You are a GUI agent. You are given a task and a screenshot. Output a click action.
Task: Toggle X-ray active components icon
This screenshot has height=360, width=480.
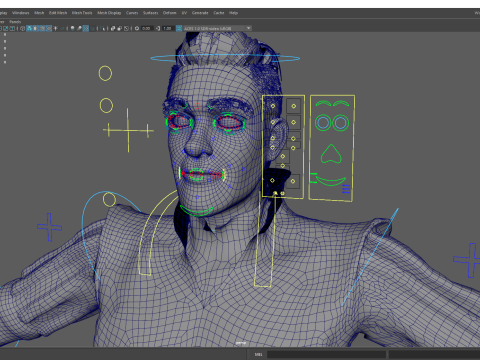point(120,28)
